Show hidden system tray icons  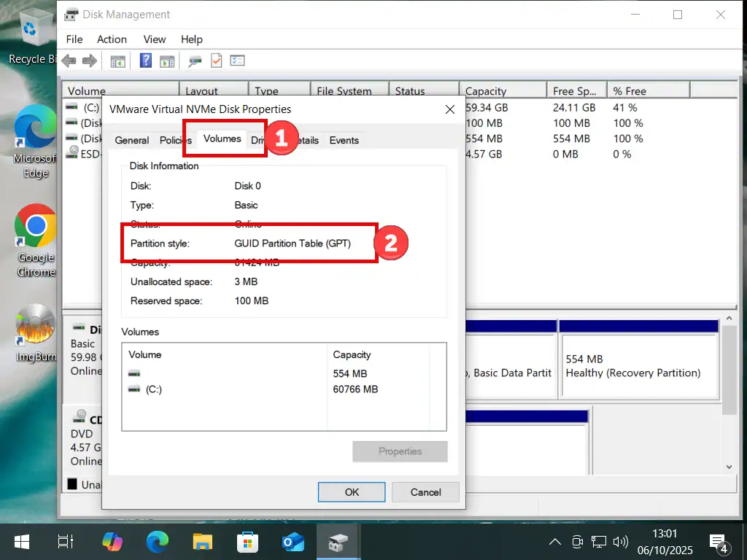(555, 542)
